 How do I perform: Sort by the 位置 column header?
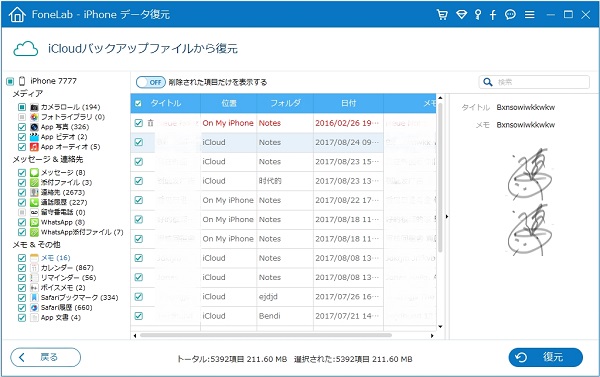pyautogui.click(x=229, y=103)
